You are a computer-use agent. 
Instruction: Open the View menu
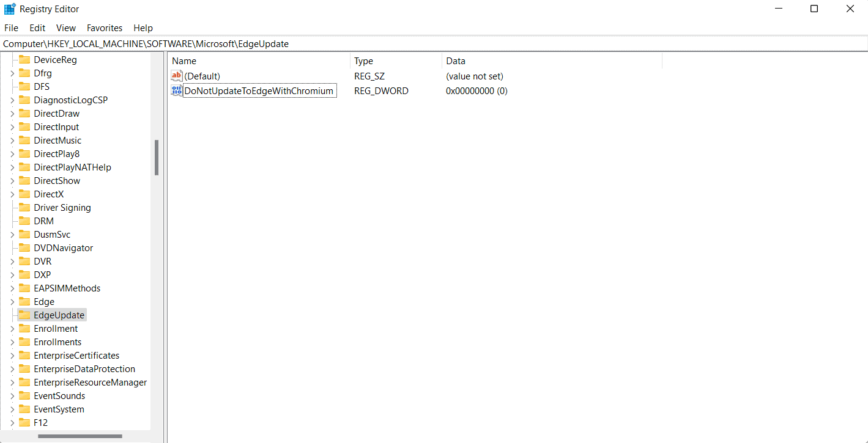pos(66,28)
